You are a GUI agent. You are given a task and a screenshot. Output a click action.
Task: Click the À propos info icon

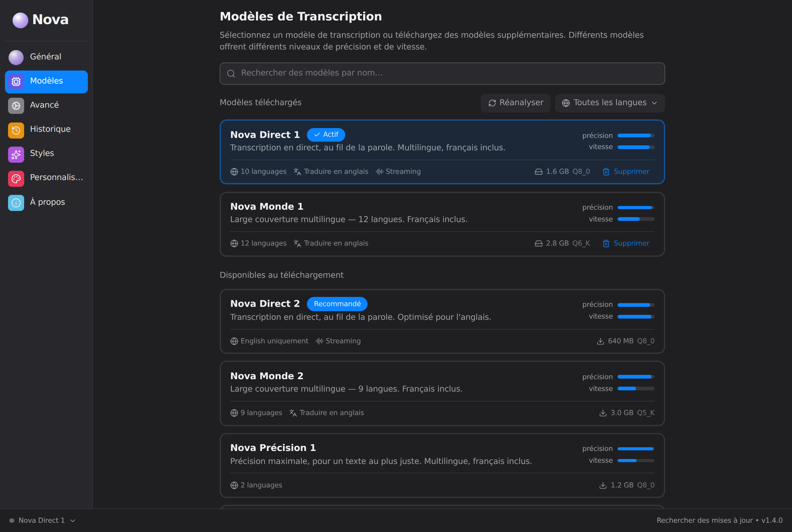(x=16, y=203)
